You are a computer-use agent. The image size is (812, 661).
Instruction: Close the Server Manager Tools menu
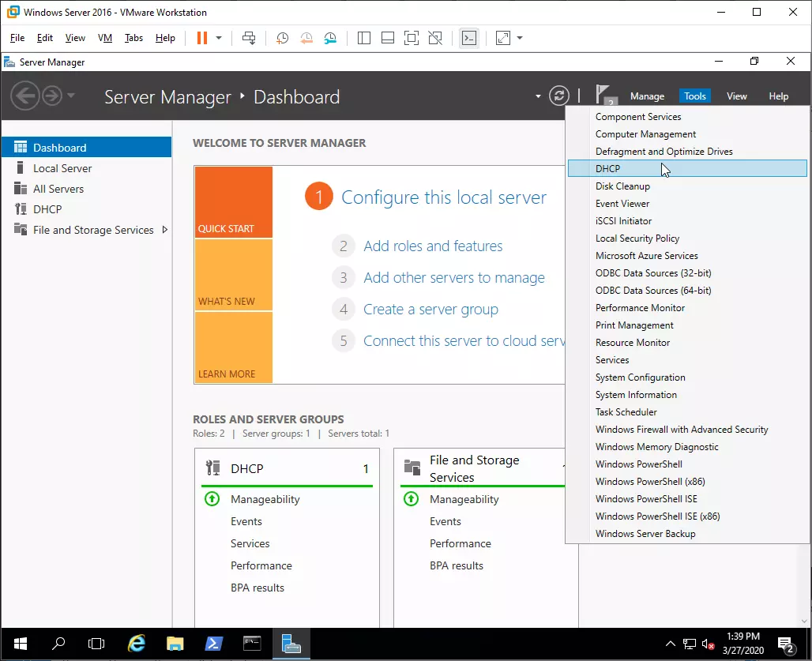click(x=695, y=96)
